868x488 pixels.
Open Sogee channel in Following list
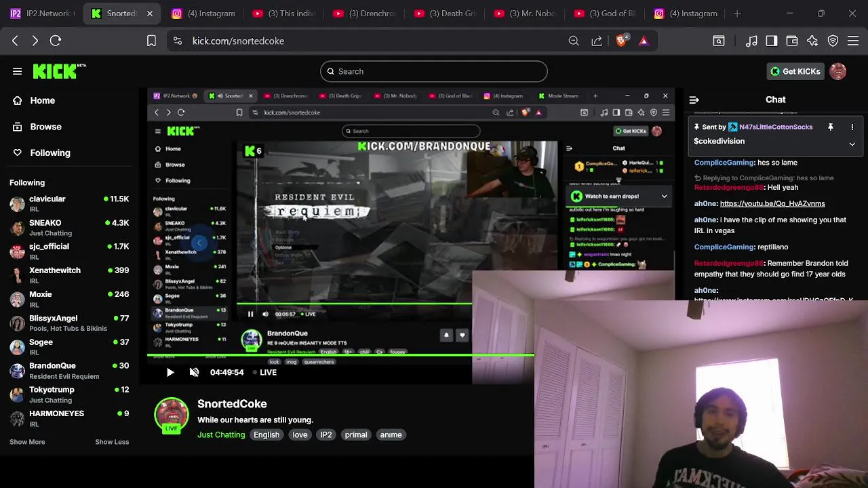pos(69,347)
